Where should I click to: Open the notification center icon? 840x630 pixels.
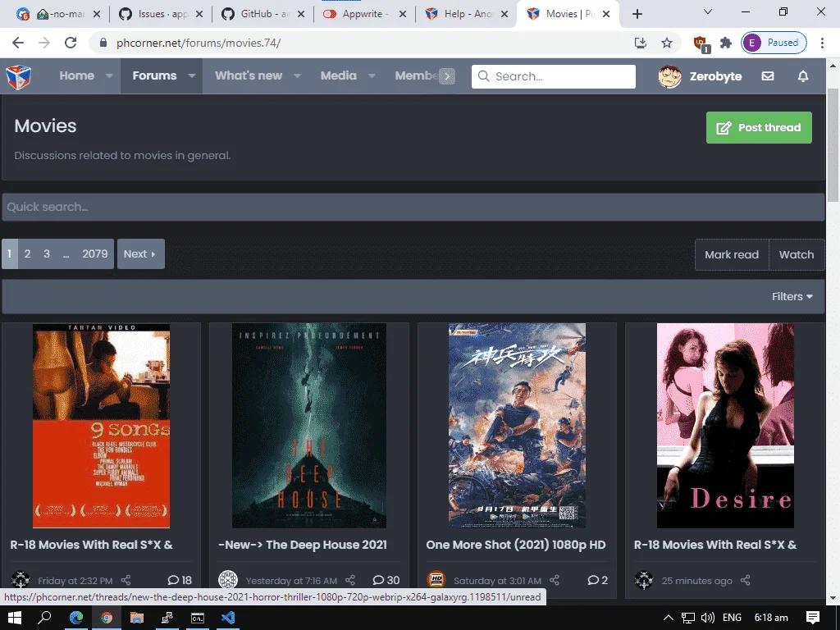tap(813, 618)
